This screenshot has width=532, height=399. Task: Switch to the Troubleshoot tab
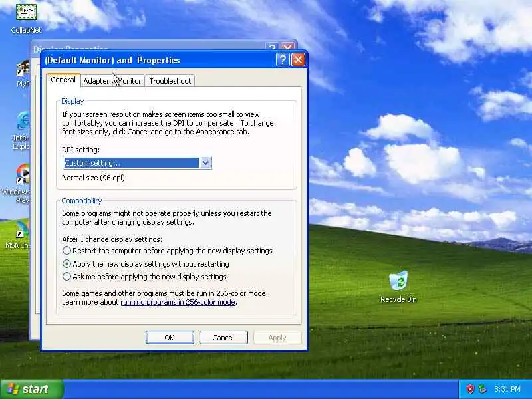click(170, 81)
